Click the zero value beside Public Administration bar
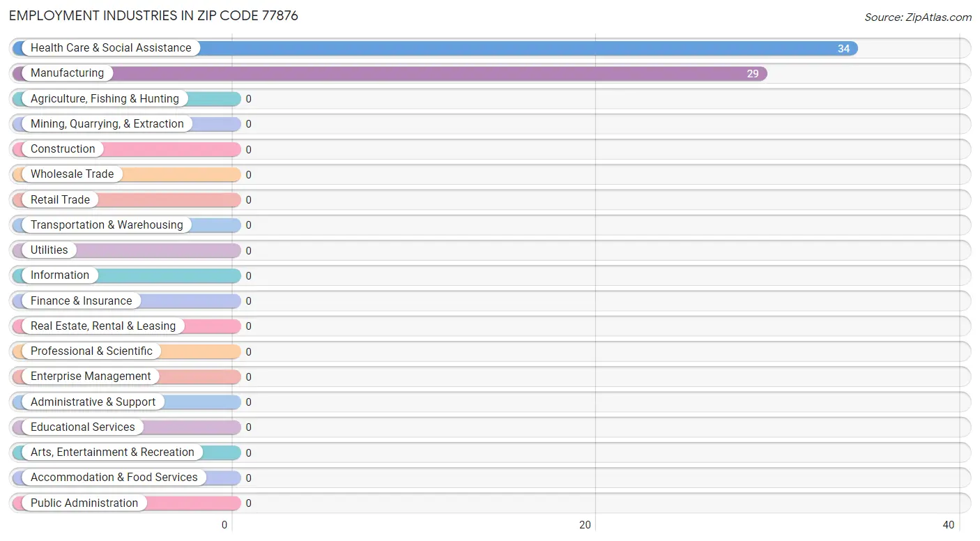 click(x=248, y=503)
